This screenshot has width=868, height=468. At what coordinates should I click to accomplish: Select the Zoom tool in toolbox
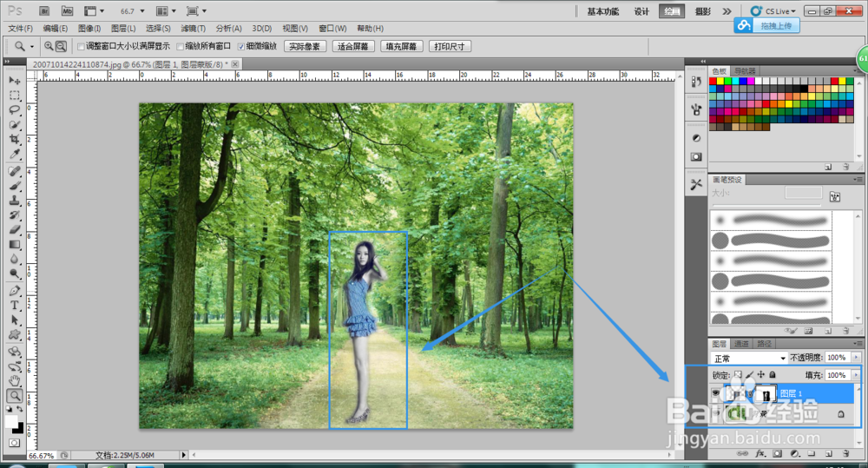tap(15, 395)
